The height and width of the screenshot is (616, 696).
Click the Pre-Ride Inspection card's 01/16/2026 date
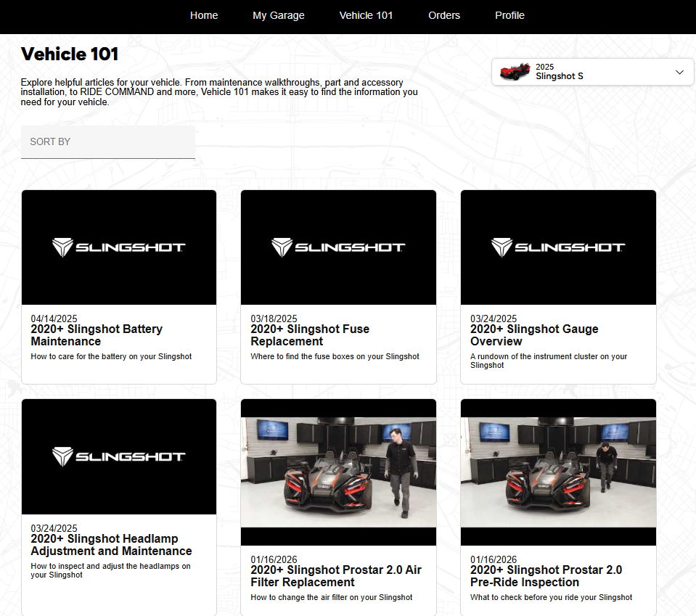493,559
